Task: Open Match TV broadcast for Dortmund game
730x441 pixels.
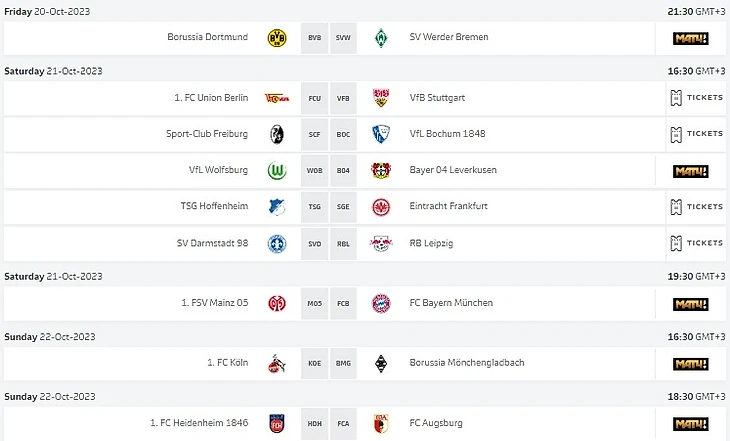Action: tap(690, 38)
